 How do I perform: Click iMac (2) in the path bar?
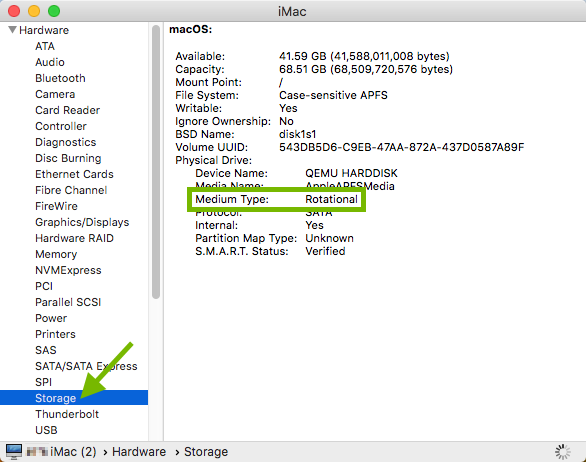point(73,452)
